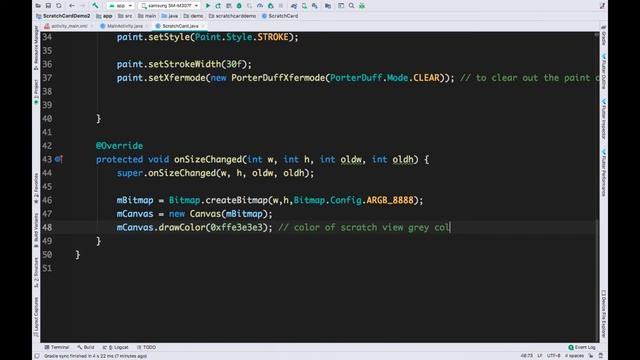640x360 pixels.
Task: Click PorterDuffXfermode on line 37
Action: [x=278, y=78]
